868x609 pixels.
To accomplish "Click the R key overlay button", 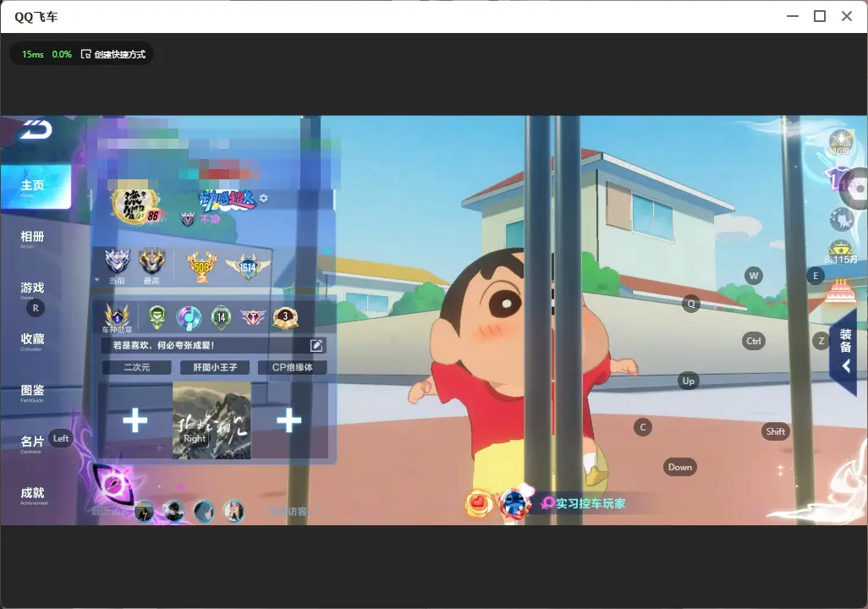I will pyautogui.click(x=36, y=309).
